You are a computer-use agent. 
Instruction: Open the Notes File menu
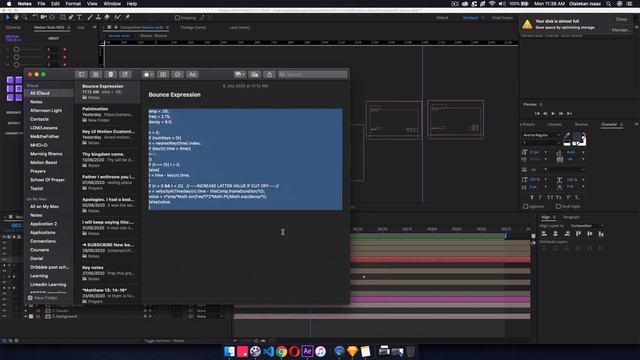(x=41, y=4)
